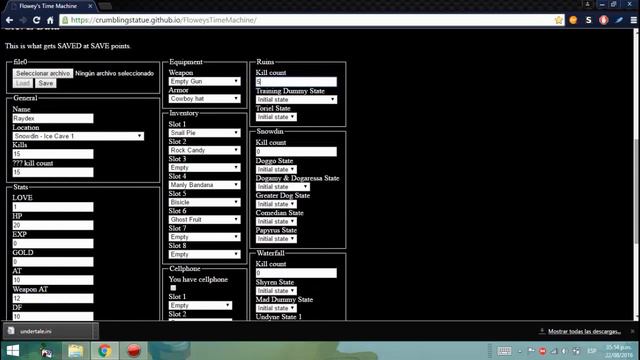Open Inventory Slot 2 dropdown Rock Candy
Viewport: 640px width, 360px height.
coord(204,150)
